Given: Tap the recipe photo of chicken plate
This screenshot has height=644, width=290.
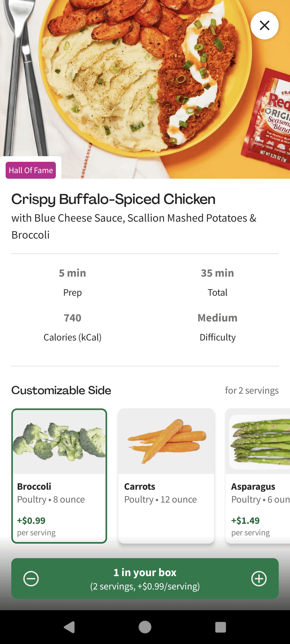Looking at the screenshot, I should coord(145,80).
